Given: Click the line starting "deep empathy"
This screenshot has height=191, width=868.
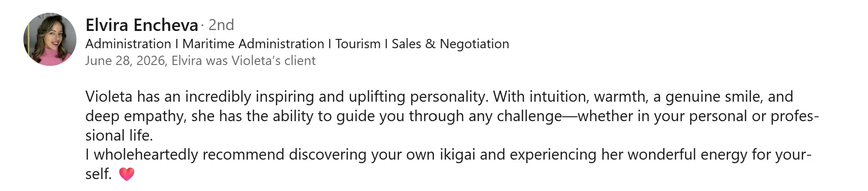Looking at the screenshot, I should 452,116.
